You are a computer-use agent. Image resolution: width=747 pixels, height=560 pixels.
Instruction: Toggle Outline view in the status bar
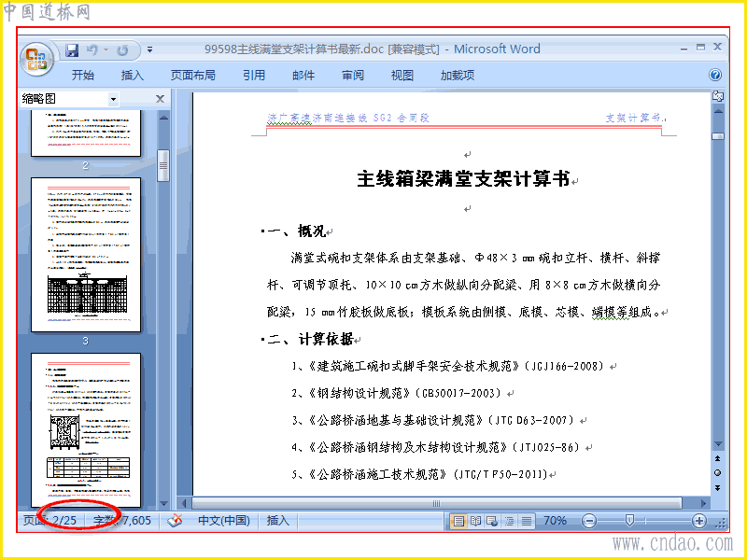coord(509,521)
